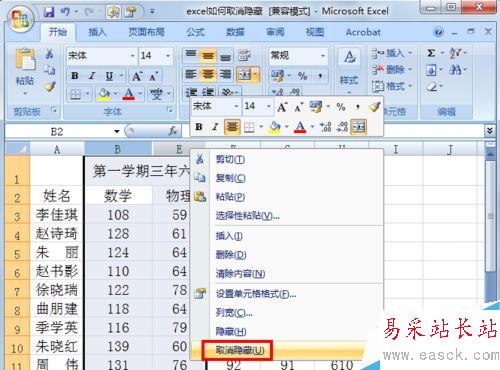Click the Format Painter brush in ribbon
Image resolution: width=500 pixels, height=370 pixels.
[49, 87]
